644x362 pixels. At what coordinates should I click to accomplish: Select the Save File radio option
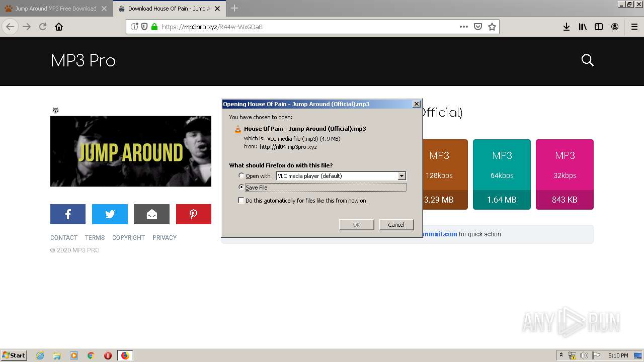point(242,187)
